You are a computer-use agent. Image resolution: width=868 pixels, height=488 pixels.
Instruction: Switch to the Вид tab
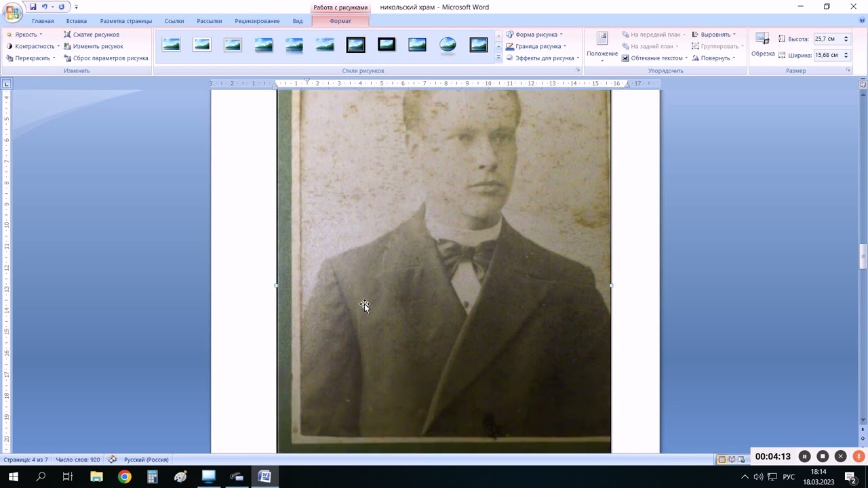click(298, 21)
